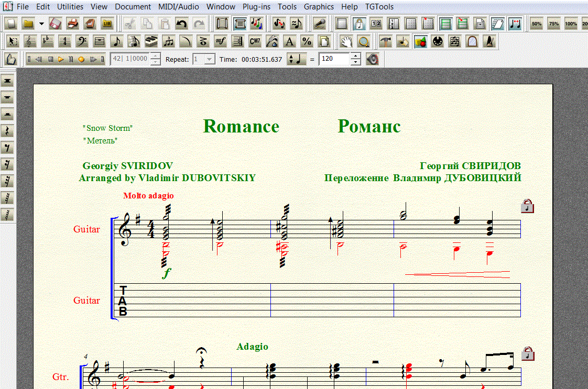
Task: Select the Text tool letter A
Action: click(x=289, y=41)
